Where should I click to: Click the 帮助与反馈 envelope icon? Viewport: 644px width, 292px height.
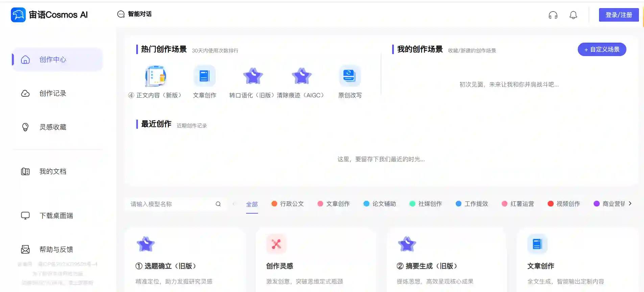click(25, 249)
